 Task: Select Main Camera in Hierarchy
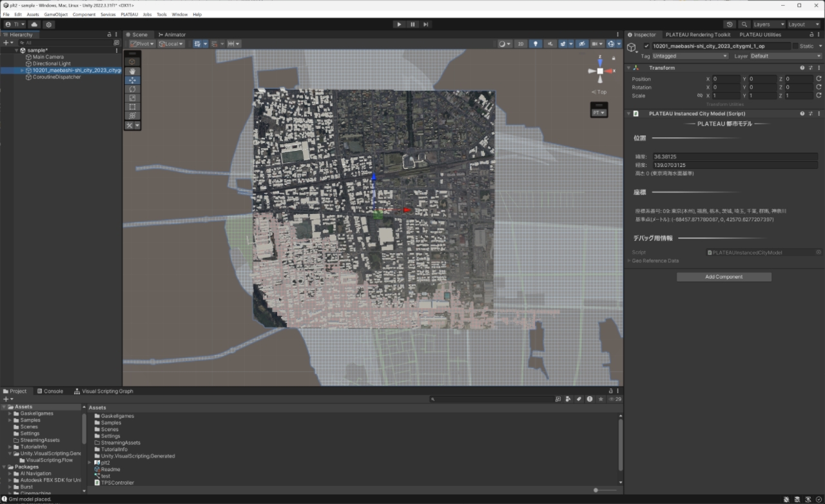pyautogui.click(x=48, y=57)
